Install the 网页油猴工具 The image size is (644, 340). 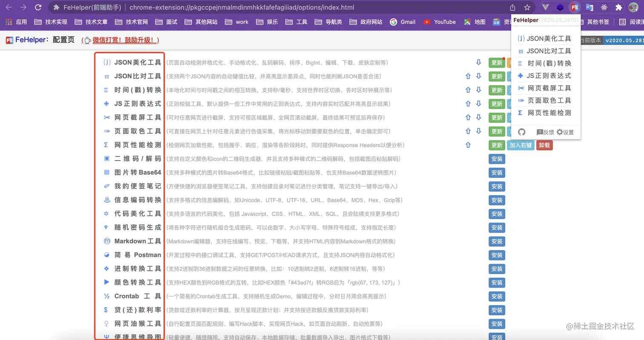497,323
